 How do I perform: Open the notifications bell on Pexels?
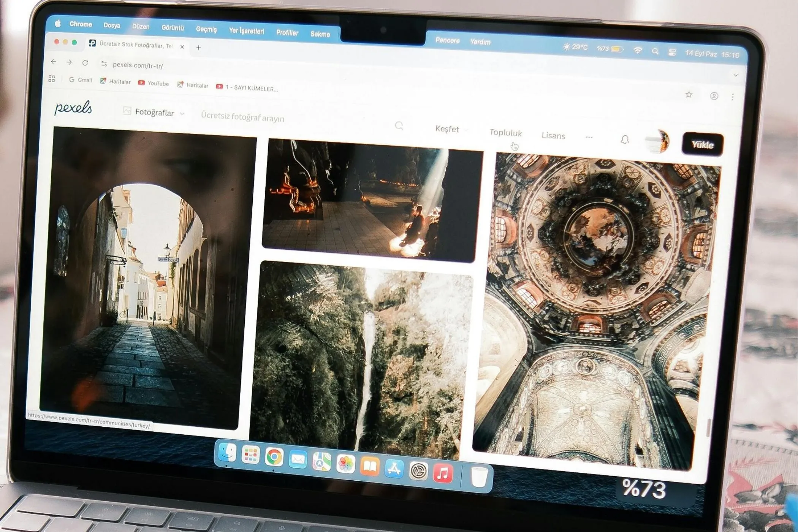tap(625, 140)
